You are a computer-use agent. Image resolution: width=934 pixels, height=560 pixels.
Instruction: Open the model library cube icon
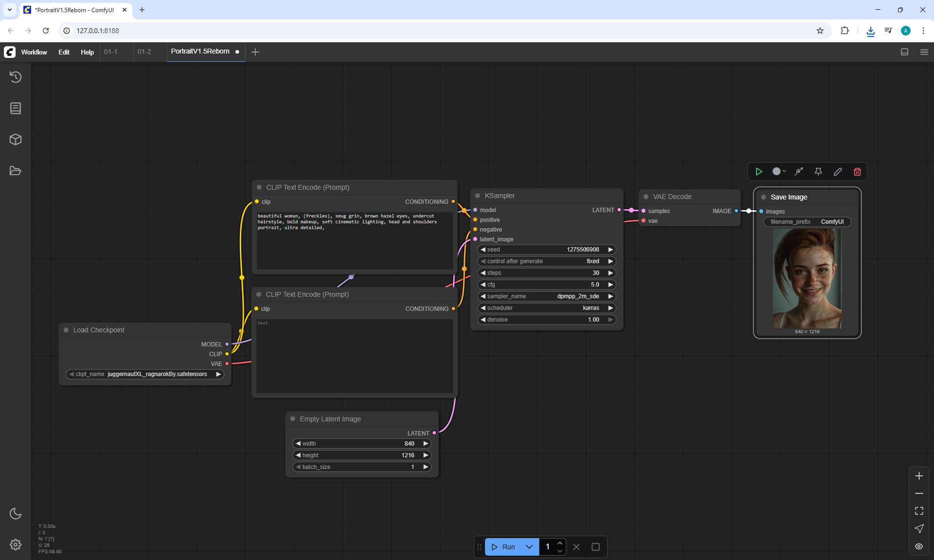pyautogui.click(x=16, y=140)
